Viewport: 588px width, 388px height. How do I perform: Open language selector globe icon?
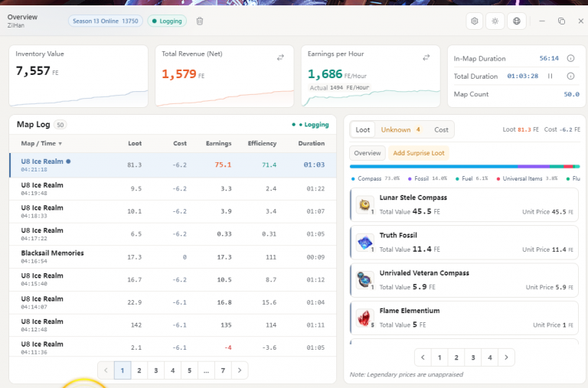point(516,21)
